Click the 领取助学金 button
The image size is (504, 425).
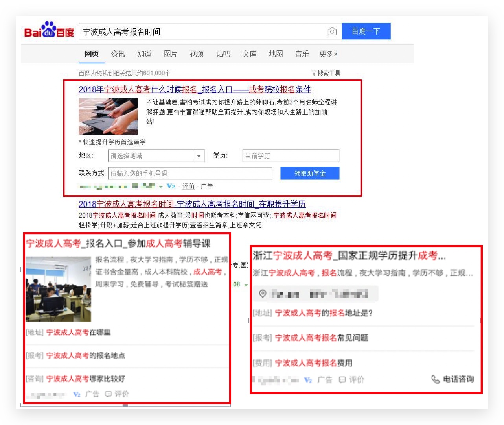(310, 174)
